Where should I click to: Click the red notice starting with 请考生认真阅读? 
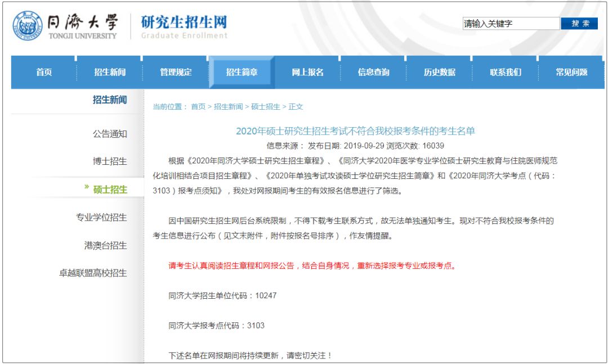(314, 266)
